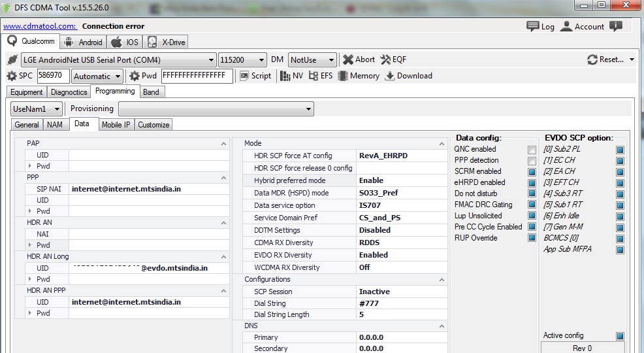This screenshot has width=644, height=353.
Task: Select the Mobile IP sub-tab
Action: click(x=116, y=124)
